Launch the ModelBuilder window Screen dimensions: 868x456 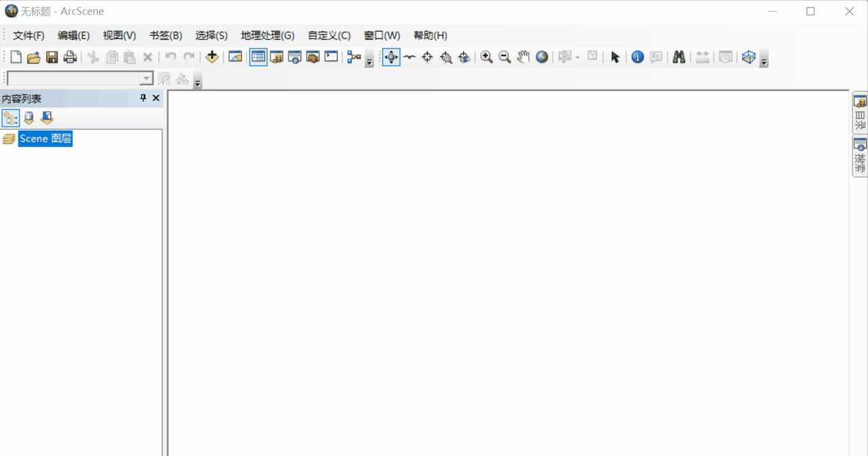coord(352,57)
